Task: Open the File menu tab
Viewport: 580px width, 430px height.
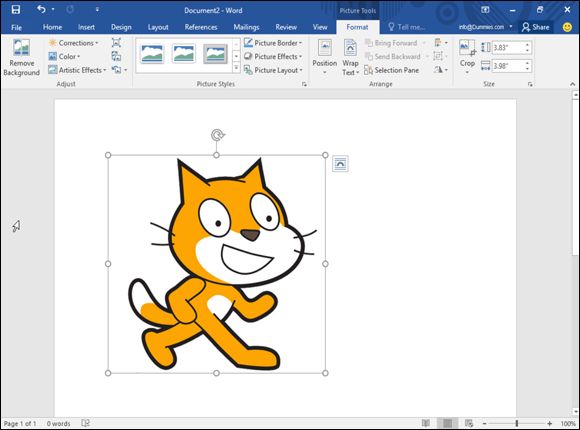Action: coord(16,27)
